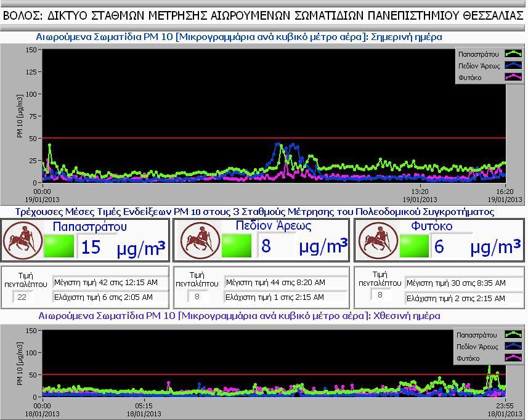Click 'Ελάχιστη τιμή 2 στις 2:15 AM'

tap(455, 298)
